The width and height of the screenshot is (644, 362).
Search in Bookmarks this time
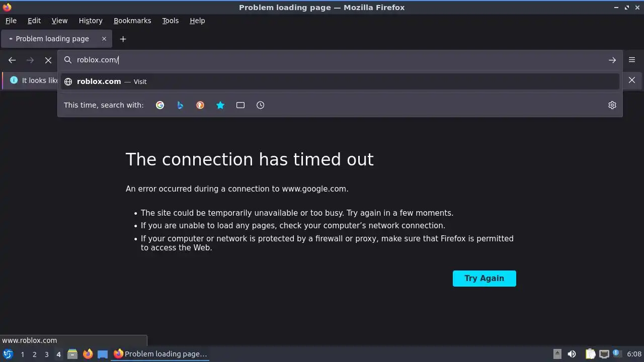tap(220, 105)
